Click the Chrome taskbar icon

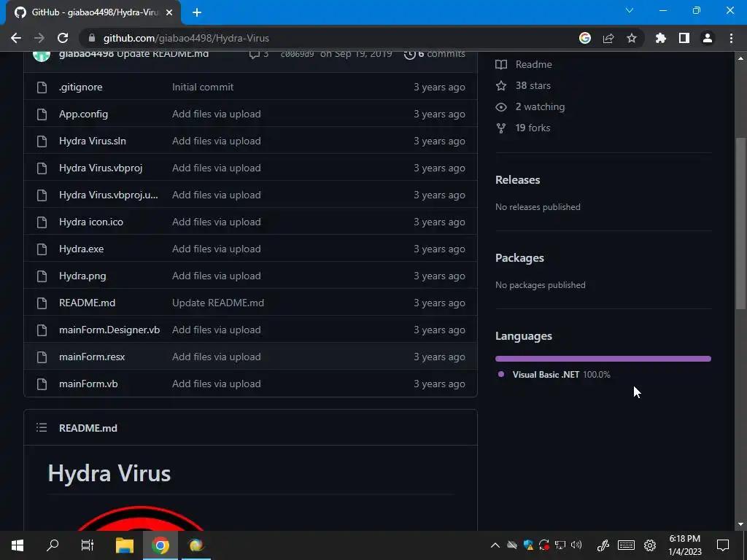(160, 545)
